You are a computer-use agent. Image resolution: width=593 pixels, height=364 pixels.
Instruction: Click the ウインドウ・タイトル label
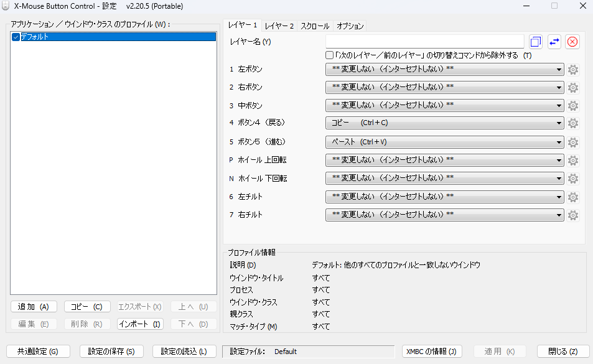tap(256, 278)
